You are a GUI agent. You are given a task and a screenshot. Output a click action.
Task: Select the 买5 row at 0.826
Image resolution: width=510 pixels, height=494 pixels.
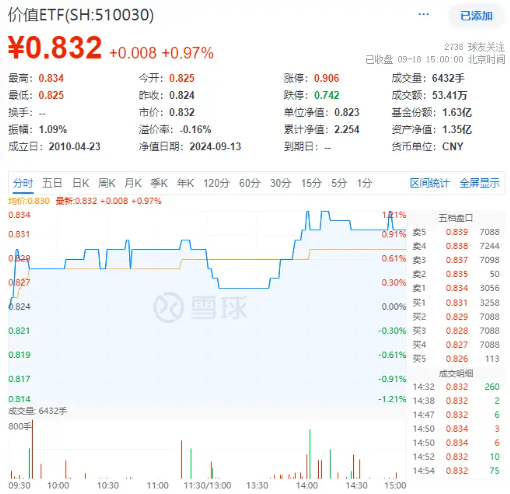(x=456, y=359)
